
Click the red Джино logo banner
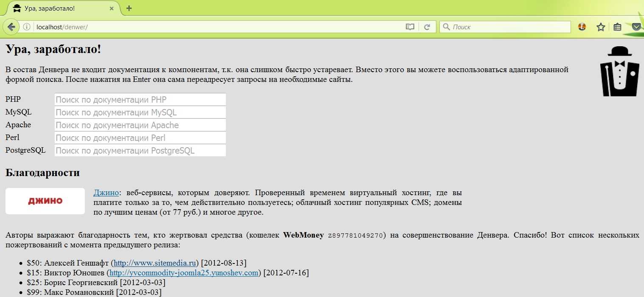tap(45, 201)
